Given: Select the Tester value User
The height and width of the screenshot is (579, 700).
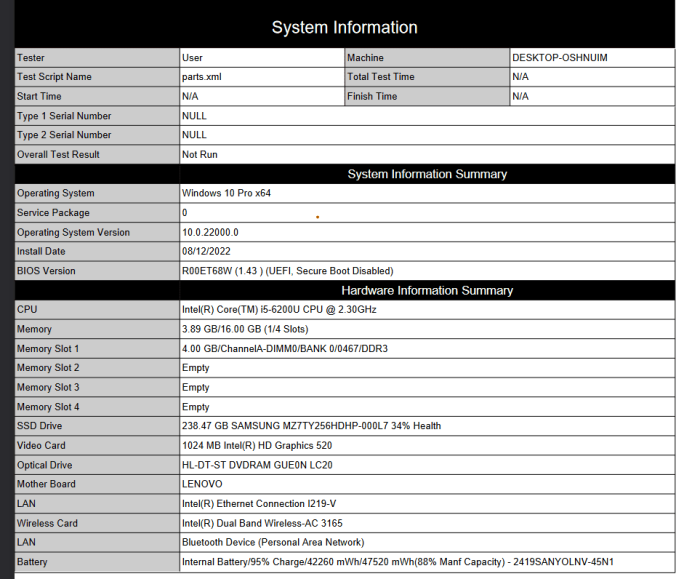Looking at the screenshot, I should click(x=192, y=58).
